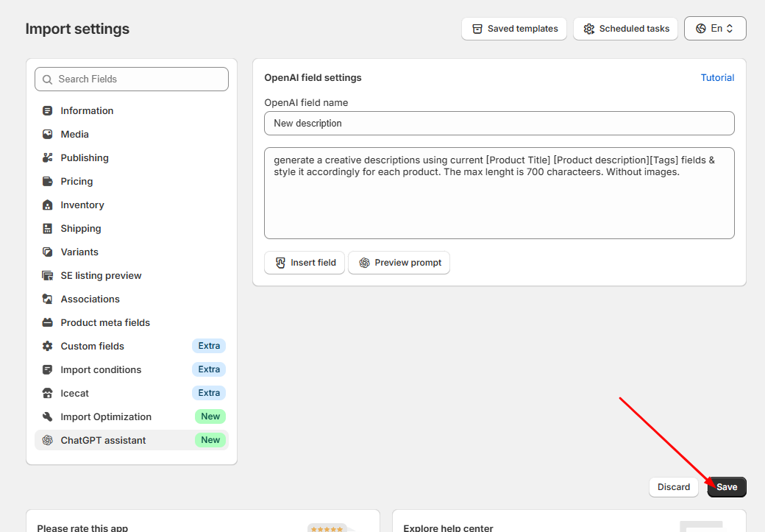
Task: Click the Pricing section icon
Action: (47, 182)
